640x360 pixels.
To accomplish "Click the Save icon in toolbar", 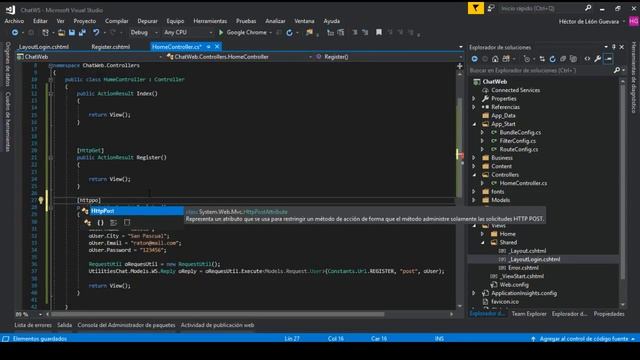I will pyautogui.click(x=72, y=33).
